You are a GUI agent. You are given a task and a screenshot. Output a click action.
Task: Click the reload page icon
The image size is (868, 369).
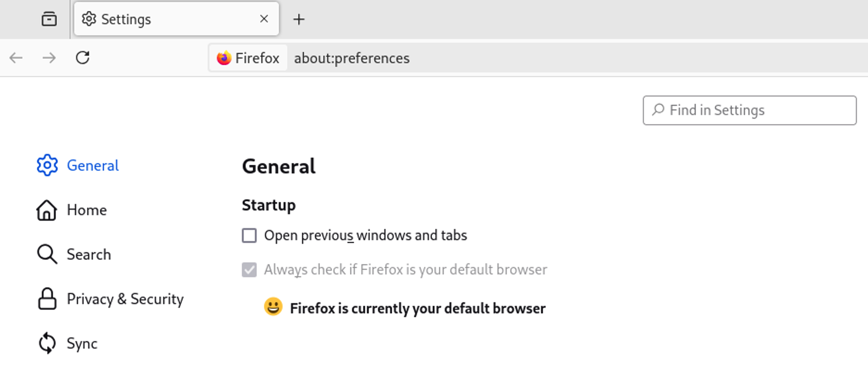tap(82, 58)
